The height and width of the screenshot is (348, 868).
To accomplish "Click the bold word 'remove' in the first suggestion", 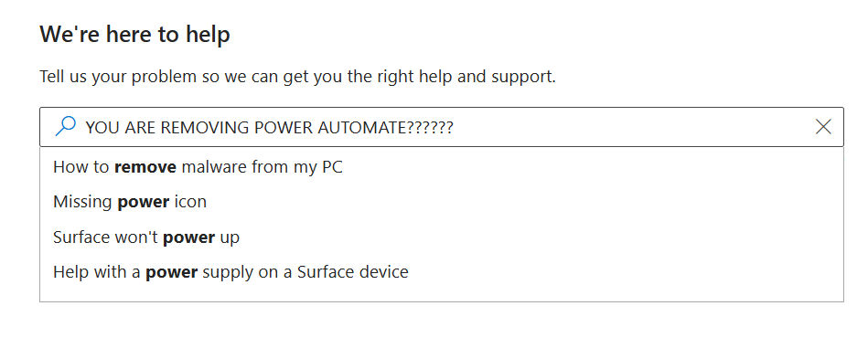I will point(145,166).
